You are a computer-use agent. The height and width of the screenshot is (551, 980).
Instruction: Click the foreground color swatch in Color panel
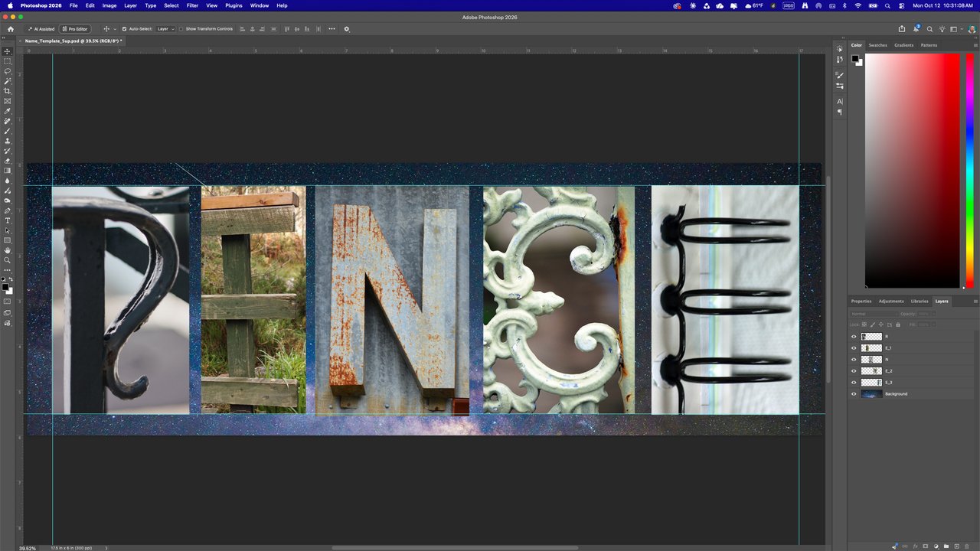pos(855,58)
